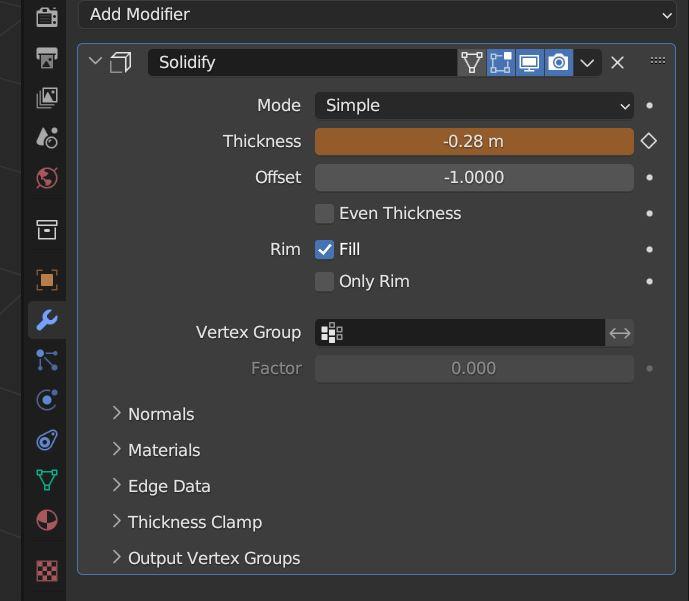Open the Material properties tab
The width and height of the screenshot is (689, 601).
coord(47,520)
